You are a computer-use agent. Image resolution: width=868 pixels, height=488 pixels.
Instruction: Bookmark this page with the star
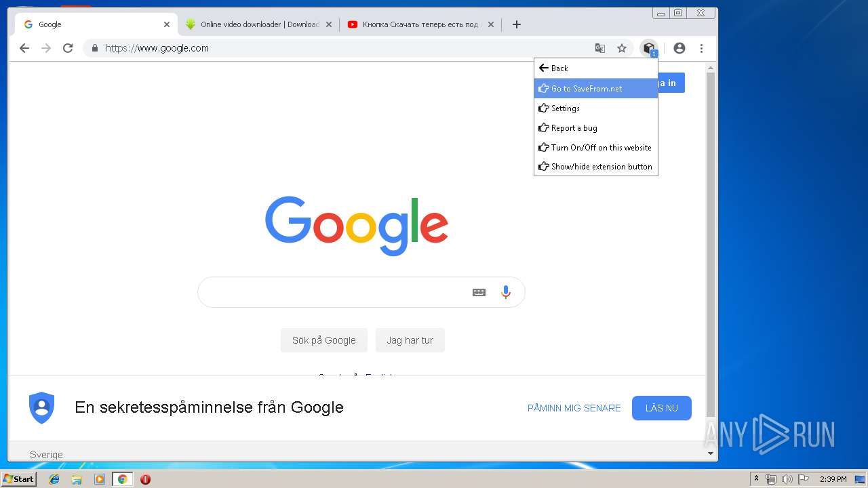pyautogui.click(x=622, y=48)
